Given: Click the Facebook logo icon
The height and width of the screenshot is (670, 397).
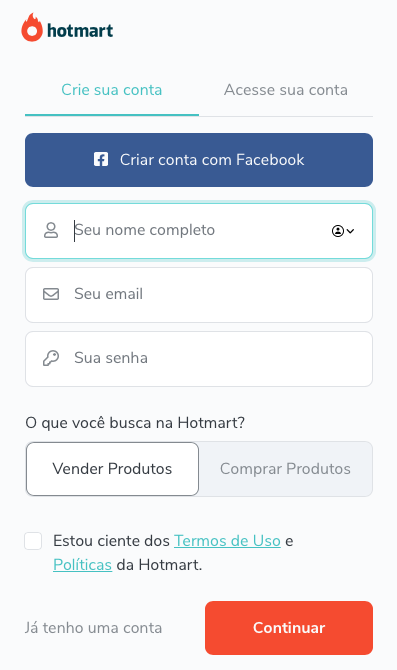Looking at the screenshot, I should pyautogui.click(x=101, y=159).
